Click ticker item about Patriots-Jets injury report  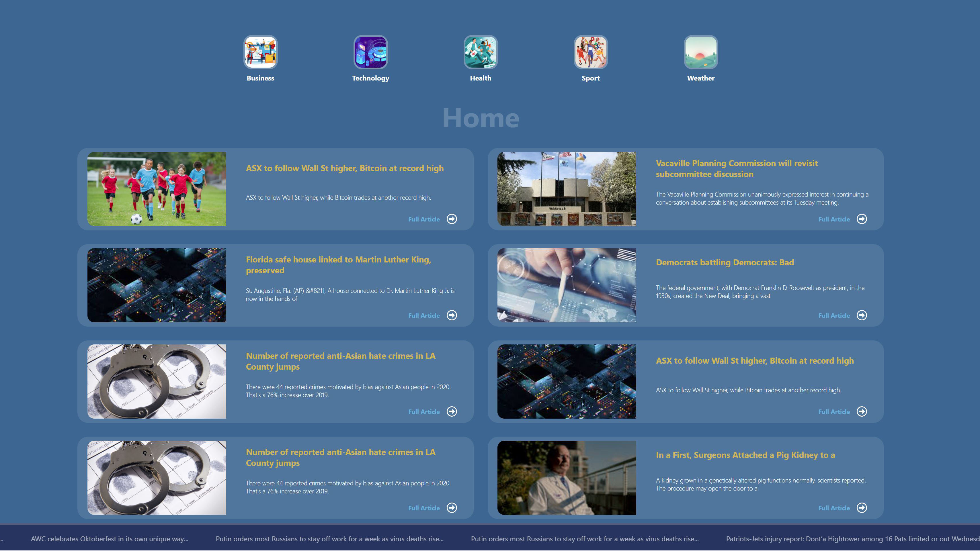(852, 539)
